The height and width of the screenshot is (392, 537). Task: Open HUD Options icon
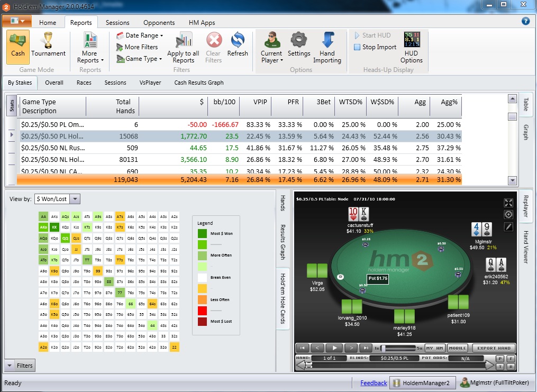[x=412, y=39]
